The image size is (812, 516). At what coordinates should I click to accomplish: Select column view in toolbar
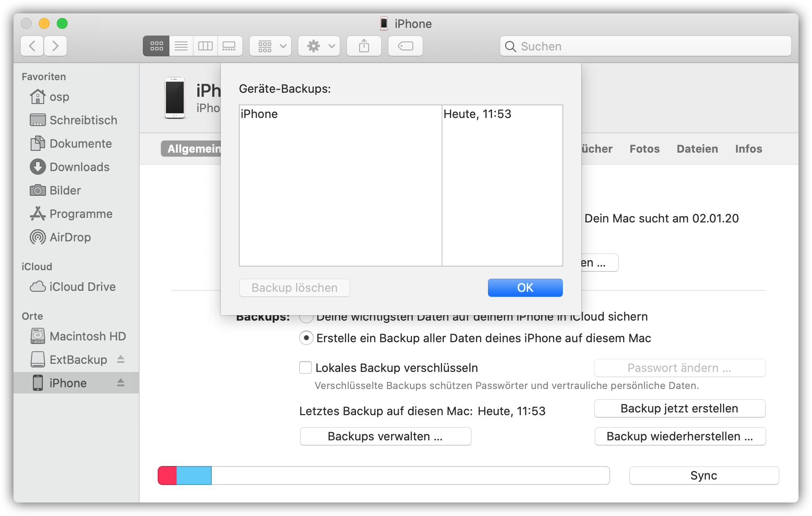pos(205,46)
